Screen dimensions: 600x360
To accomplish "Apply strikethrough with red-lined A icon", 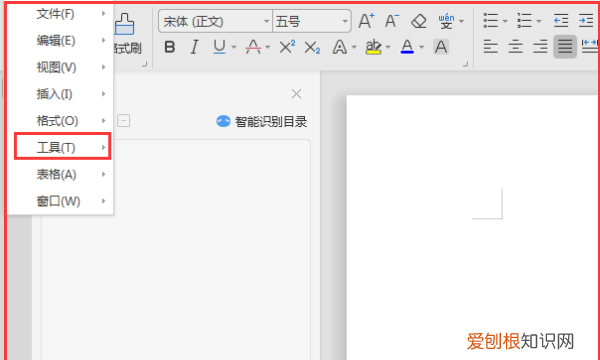I will [x=253, y=47].
